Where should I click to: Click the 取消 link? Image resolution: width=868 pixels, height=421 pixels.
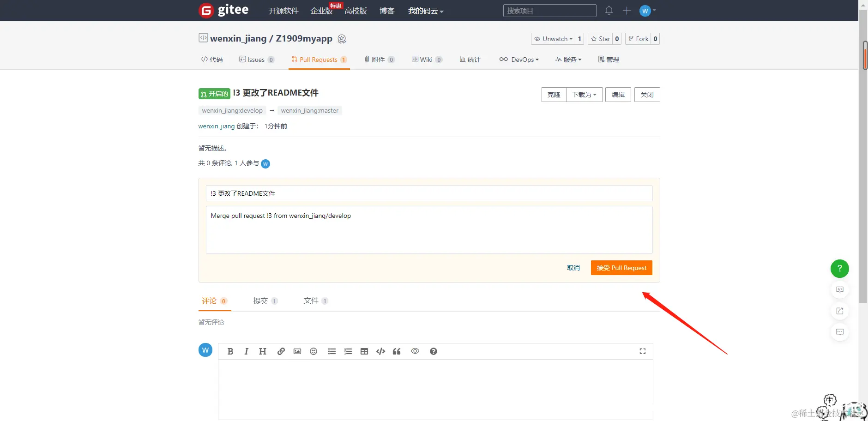point(573,268)
